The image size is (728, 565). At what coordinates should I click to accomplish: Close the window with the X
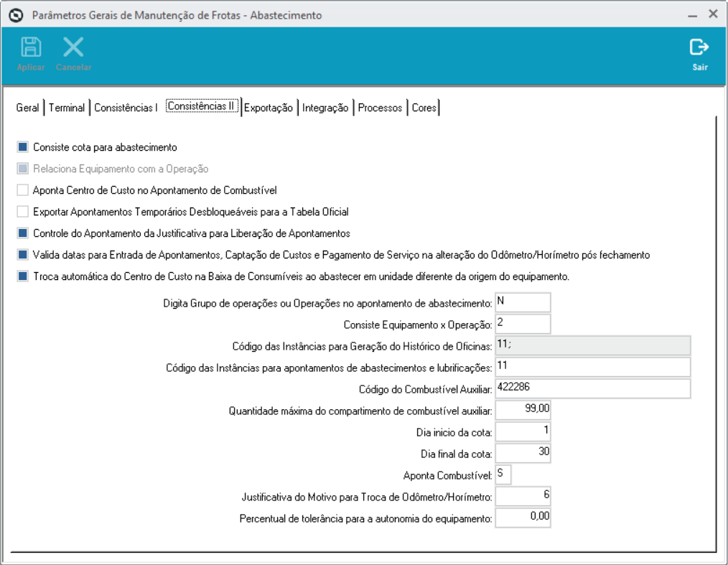713,14
